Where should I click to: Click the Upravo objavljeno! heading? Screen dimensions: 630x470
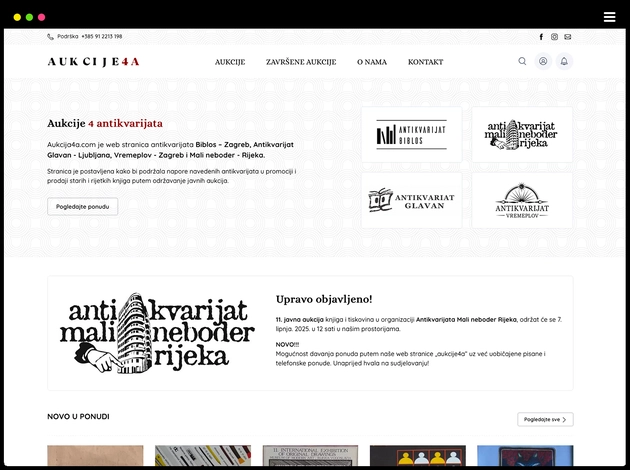point(324,299)
